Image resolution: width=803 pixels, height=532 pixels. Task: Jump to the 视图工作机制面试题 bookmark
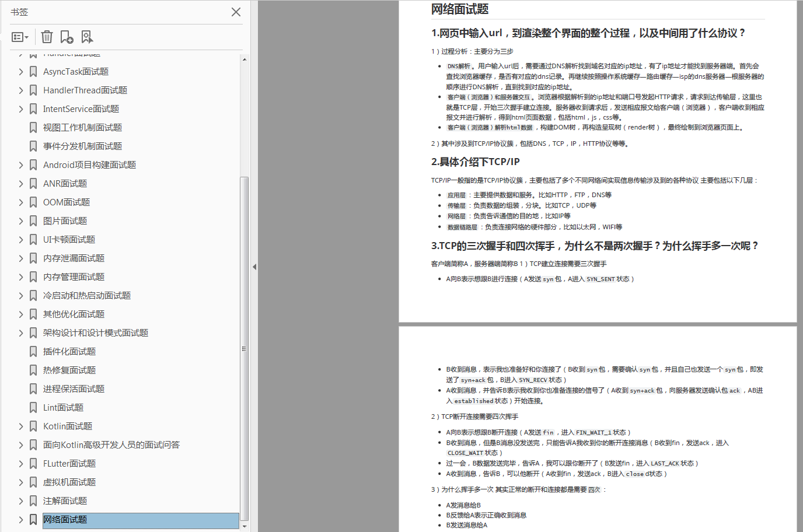click(x=82, y=128)
